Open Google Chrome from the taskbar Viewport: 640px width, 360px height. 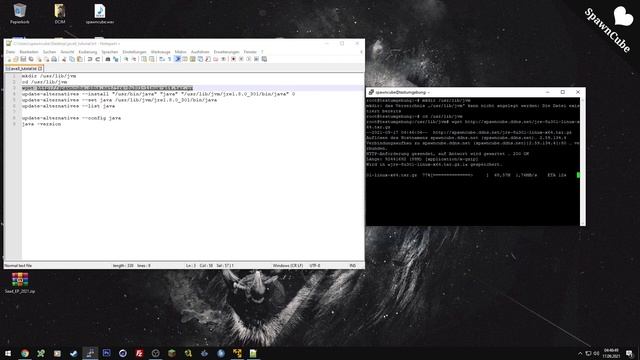[24, 353]
